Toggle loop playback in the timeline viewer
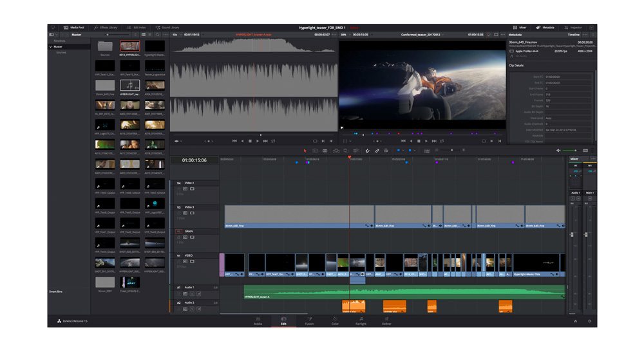 click(x=442, y=141)
